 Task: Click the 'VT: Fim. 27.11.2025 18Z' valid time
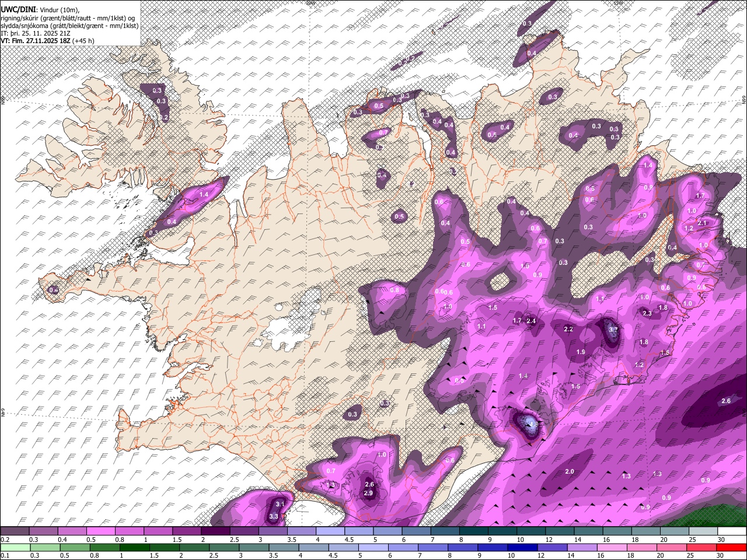(36, 41)
